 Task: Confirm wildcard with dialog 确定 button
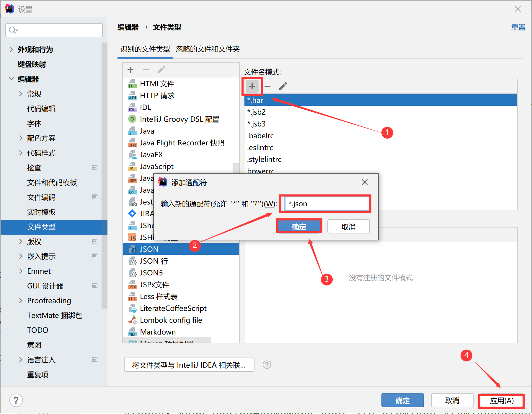(x=299, y=227)
